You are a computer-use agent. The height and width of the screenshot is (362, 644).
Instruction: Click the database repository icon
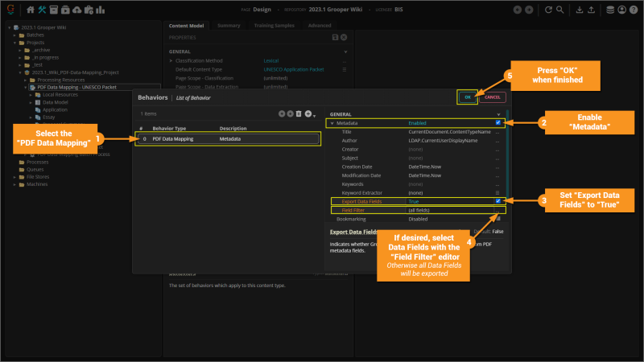coord(610,10)
